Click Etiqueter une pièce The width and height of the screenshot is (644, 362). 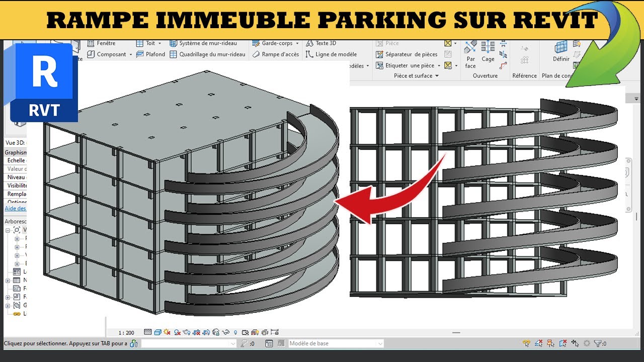(x=405, y=65)
